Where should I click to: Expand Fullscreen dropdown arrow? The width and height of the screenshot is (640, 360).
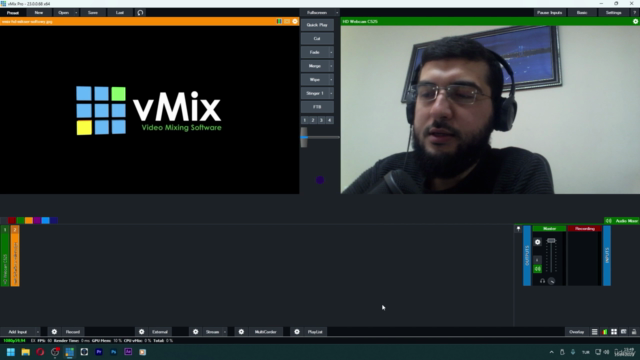point(337,13)
